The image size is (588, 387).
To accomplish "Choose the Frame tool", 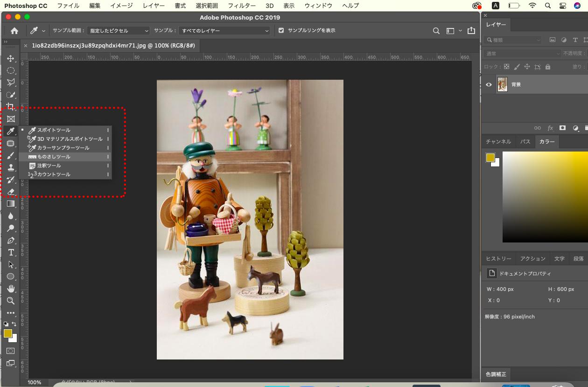I will pyautogui.click(x=11, y=119).
